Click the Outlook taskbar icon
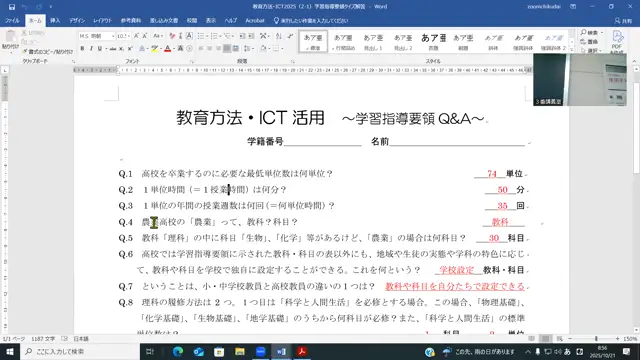This screenshot has height=360, width=640. coord(198,351)
